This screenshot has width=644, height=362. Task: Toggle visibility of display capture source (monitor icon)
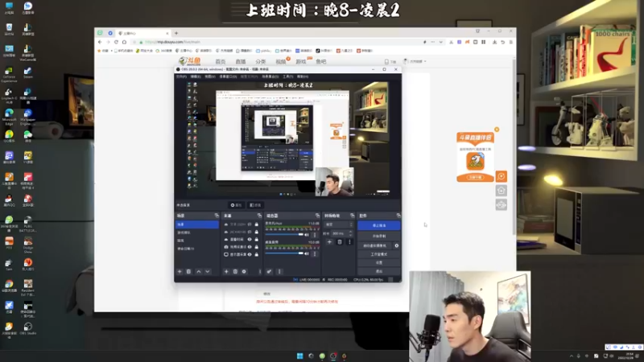250,254
